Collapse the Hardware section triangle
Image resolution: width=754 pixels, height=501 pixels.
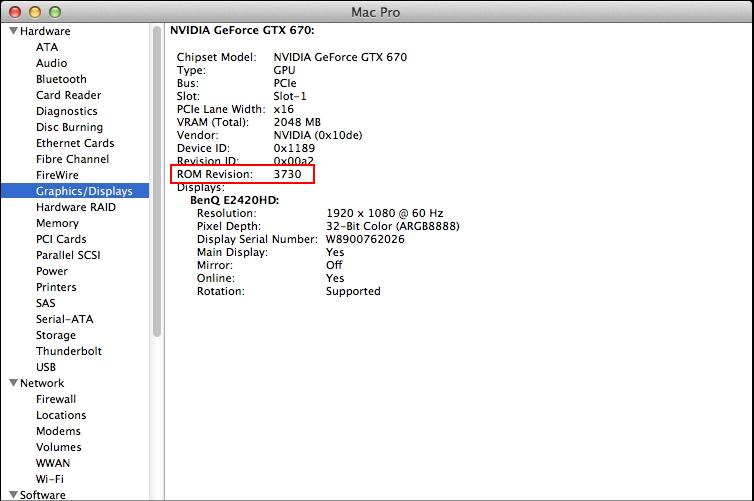pos(13,31)
